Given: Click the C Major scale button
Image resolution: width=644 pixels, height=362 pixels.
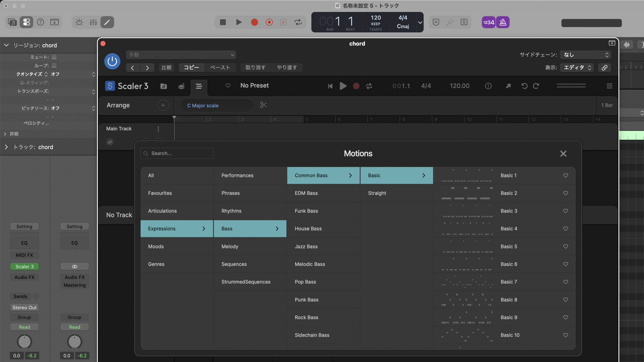Looking at the screenshot, I should point(216,106).
